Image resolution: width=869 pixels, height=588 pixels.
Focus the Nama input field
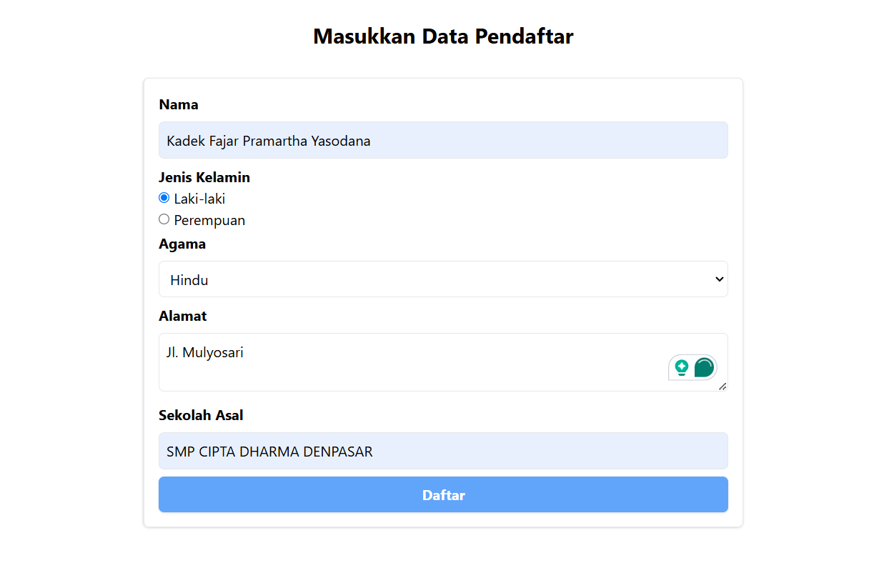click(x=443, y=140)
